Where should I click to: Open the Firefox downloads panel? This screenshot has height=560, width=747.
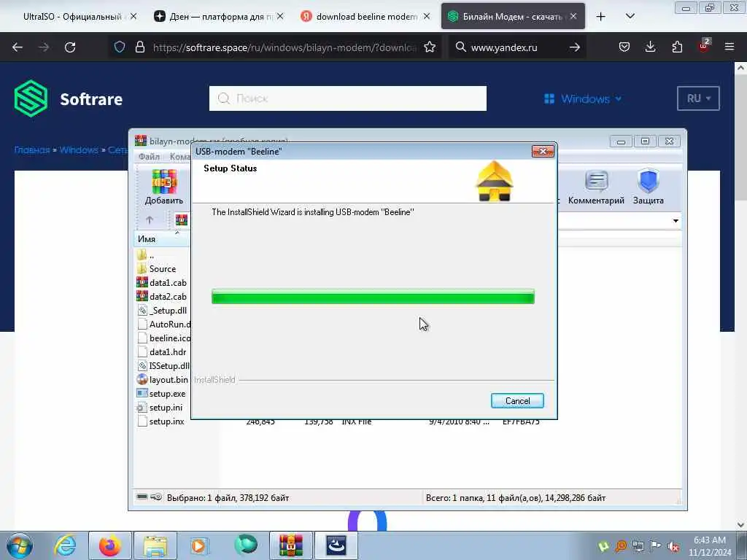pos(650,47)
